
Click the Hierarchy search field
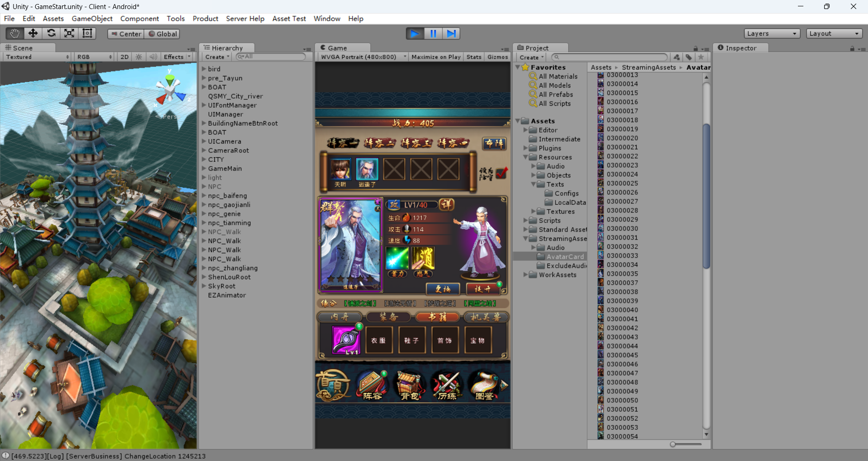click(x=271, y=57)
